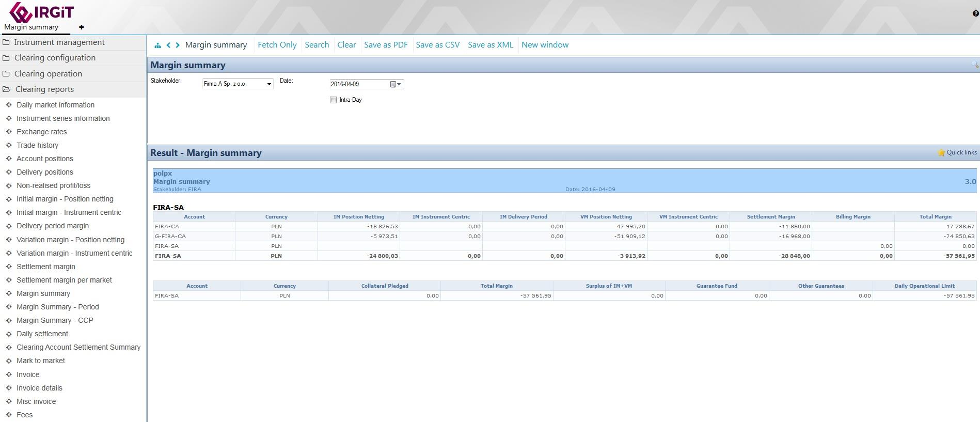The image size is (980, 422).
Task: Open the help question mark icon
Action: point(975,13)
